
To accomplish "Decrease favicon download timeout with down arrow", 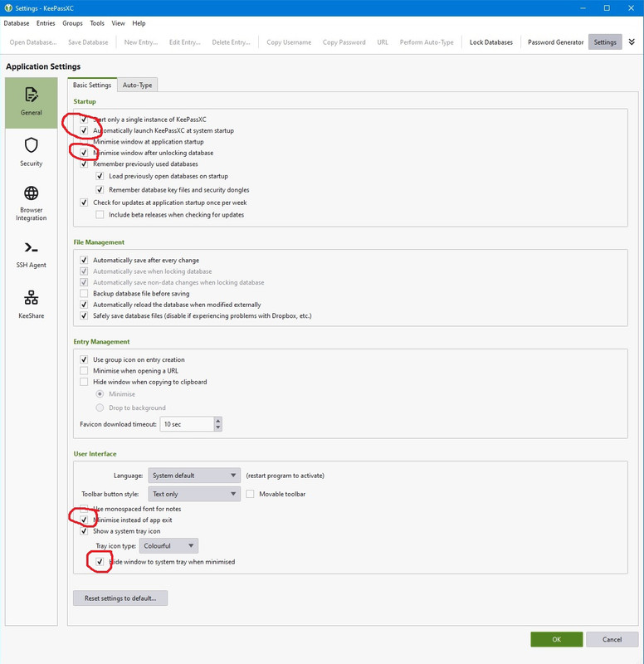I will click(218, 427).
